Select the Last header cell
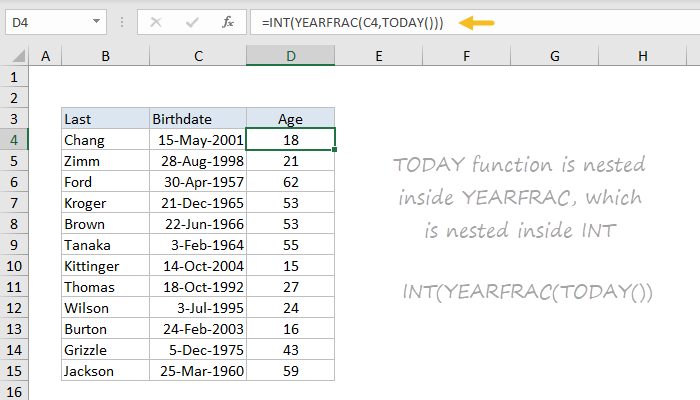 click(x=105, y=119)
